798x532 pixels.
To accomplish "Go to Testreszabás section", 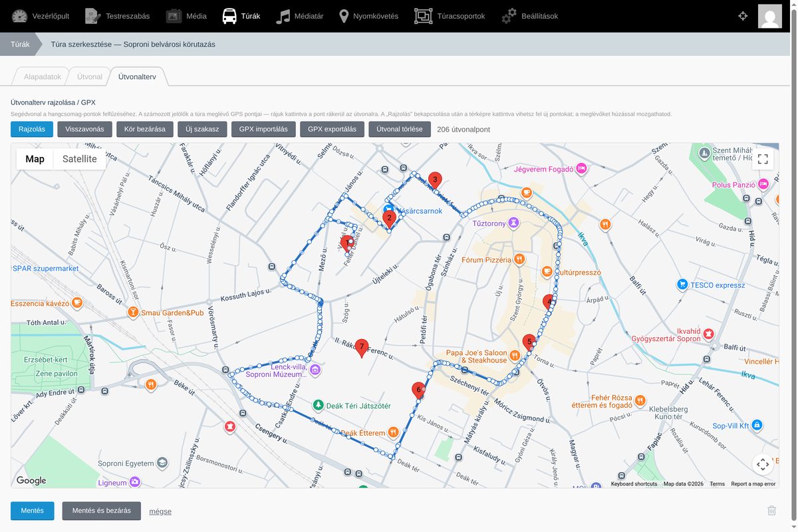I will pyautogui.click(x=118, y=16).
